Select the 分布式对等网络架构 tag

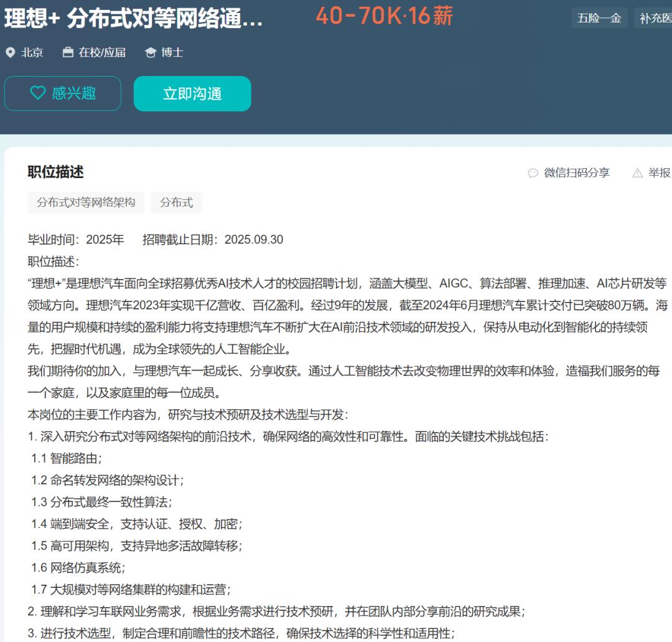tap(86, 202)
